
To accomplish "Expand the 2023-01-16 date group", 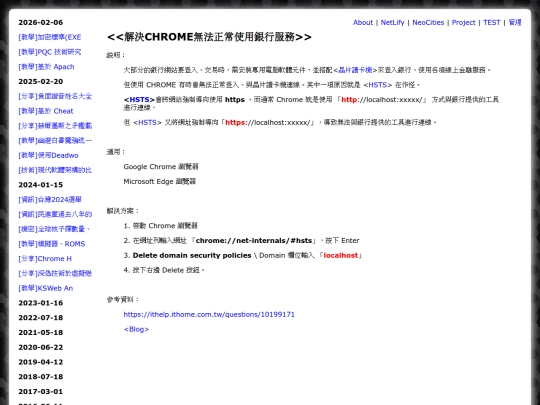I will (x=41, y=303).
